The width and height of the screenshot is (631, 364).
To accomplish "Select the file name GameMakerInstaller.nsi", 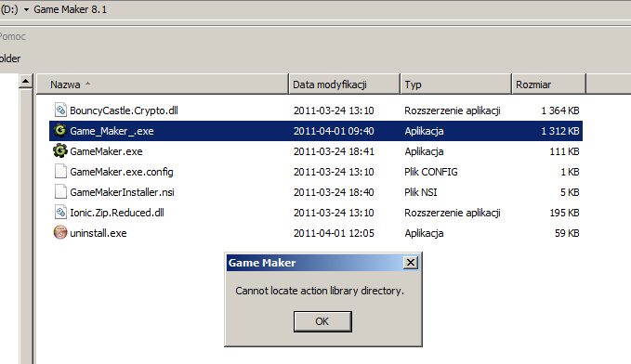I will 123,192.
